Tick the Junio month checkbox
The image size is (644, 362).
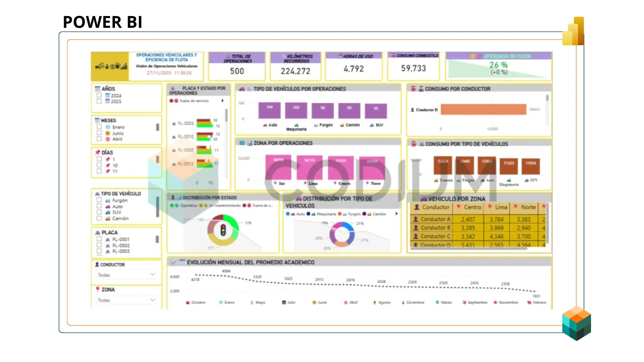99,133
